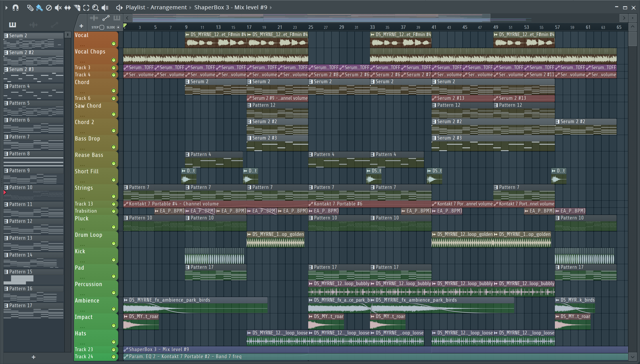
Task: Click the picker panel scroll handle
Action: pyautogui.click(x=68, y=35)
